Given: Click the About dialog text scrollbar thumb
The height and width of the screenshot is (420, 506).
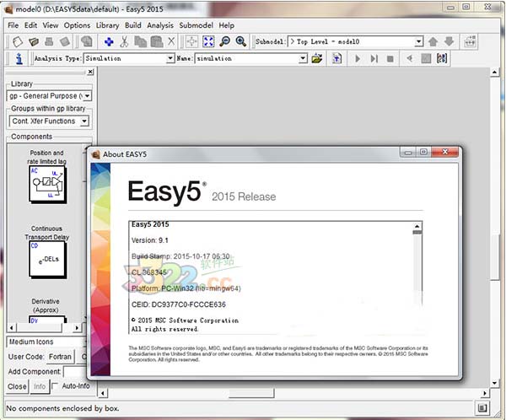Looking at the screenshot, I should coord(417,233).
